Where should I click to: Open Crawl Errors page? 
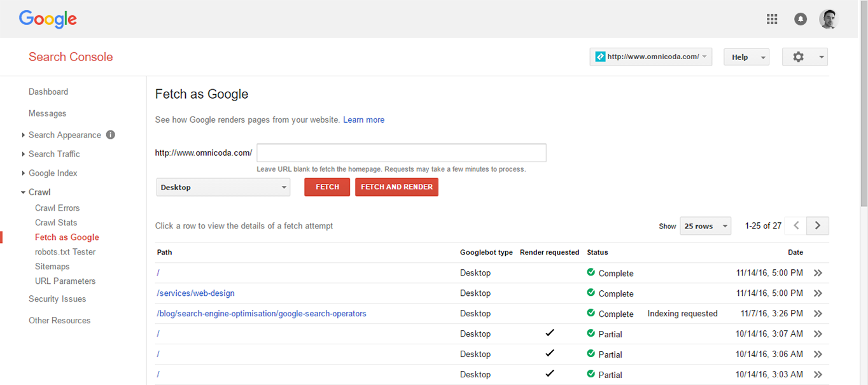click(x=57, y=208)
